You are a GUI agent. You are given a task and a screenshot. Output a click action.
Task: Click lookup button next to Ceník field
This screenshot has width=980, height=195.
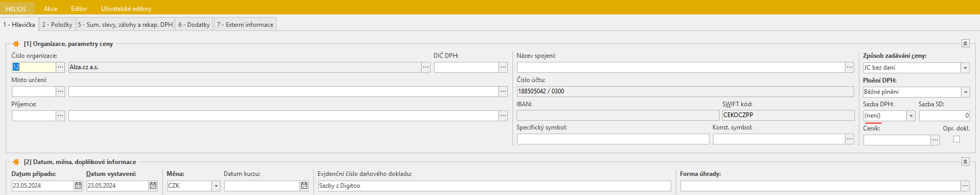935,140
